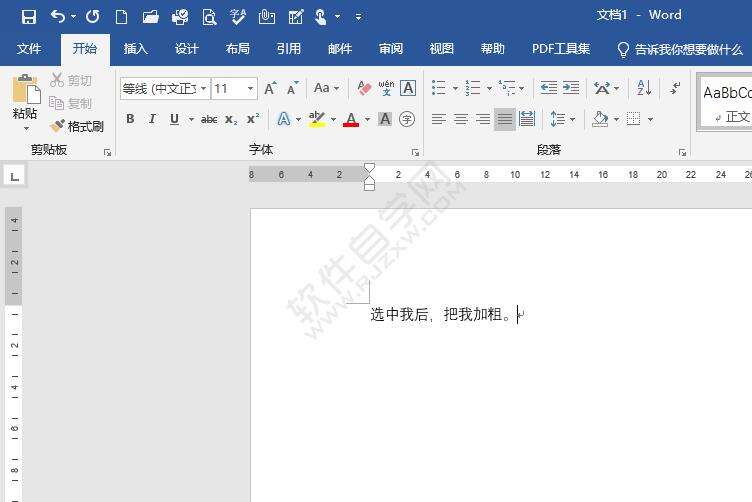The height and width of the screenshot is (502, 752).
Task: Select the 正文 (Normal) style thumbnail
Action: 727,103
